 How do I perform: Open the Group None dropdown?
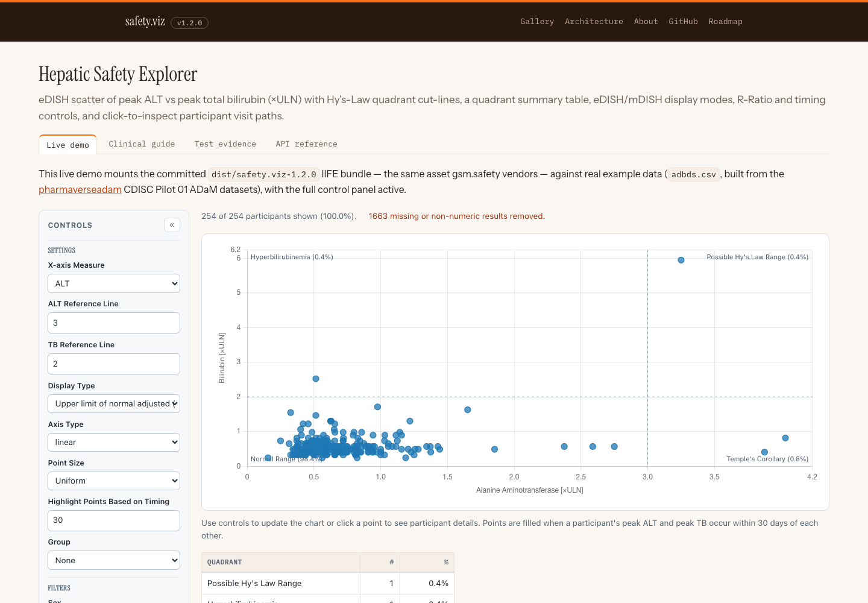click(x=114, y=560)
